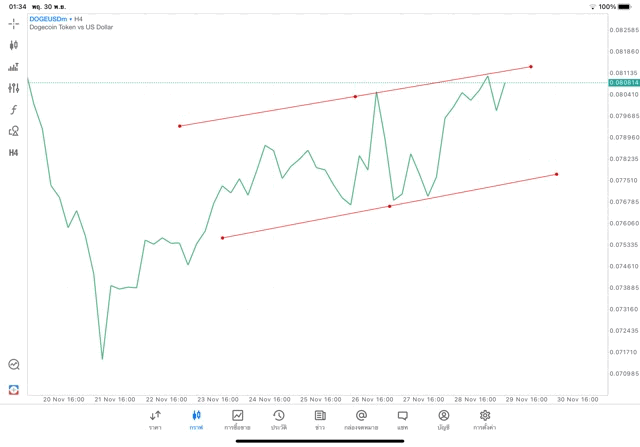Open the กล่องจดหมาย (Mailbox) tab
This screenshot has width=640, height=447.
coord(361,420)
